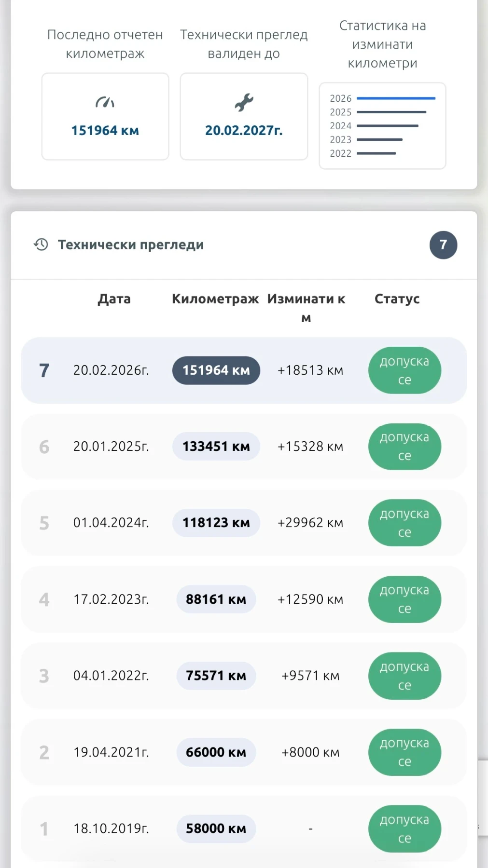The height and width of the screenshot is (868, 488).
Task: Click the wrench icon above 20.02.2027г.
Action: click(x=244, y=102)
